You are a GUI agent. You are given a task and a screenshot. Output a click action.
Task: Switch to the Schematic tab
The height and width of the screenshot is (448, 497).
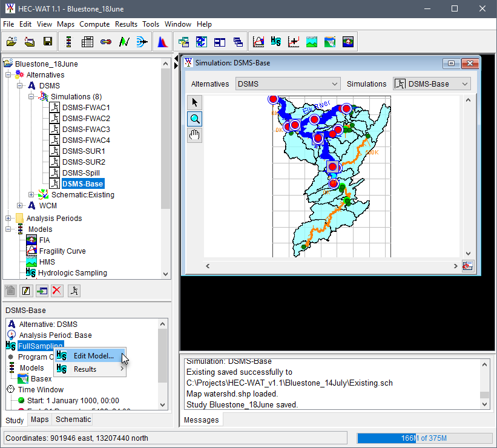coord(73,420)
